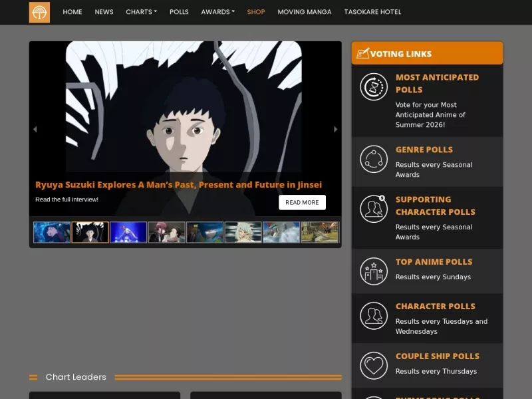Click the Voting Links ballot icon
The width and height of the screenshot is (532, 399).
point(362,53)
